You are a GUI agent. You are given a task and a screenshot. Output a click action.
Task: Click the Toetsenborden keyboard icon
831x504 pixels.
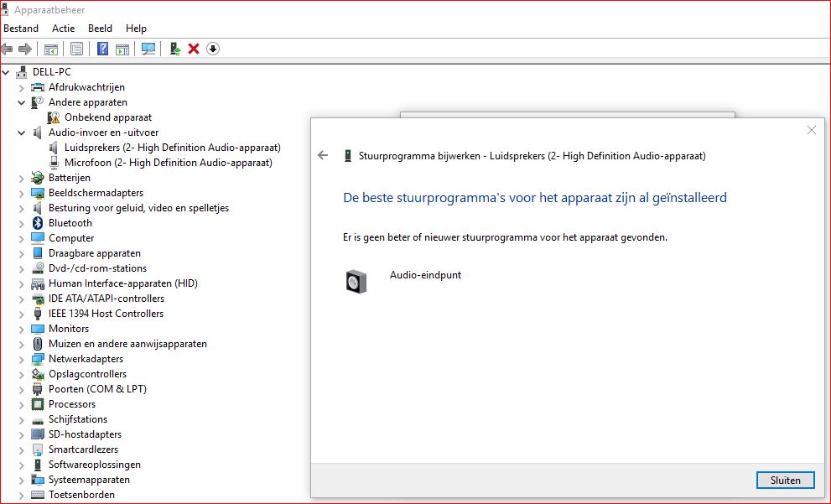38,495
